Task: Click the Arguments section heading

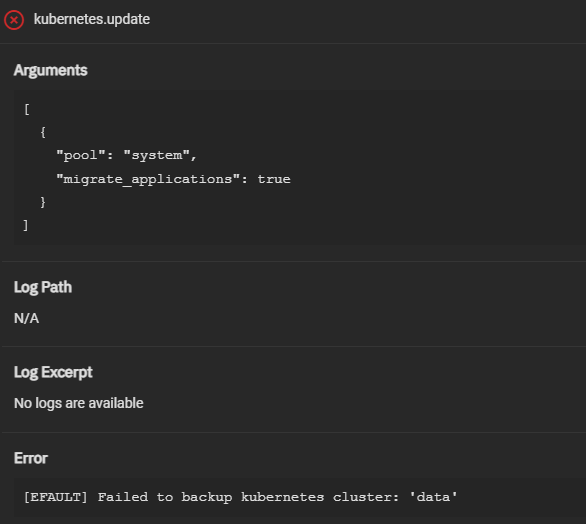Action: 50,70
